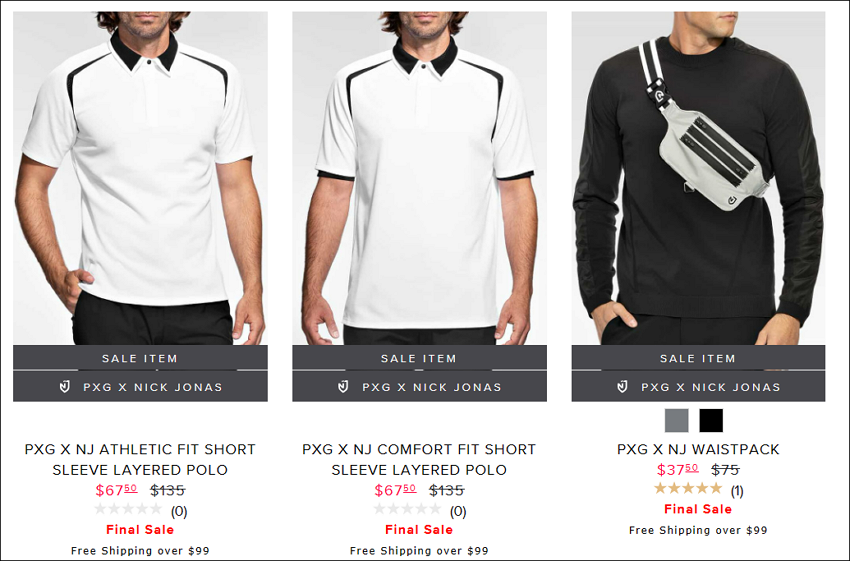Screen dimensions: 850x561
Task: Click PXG shield icon under comfort fit polo
Action: (343, 386)
